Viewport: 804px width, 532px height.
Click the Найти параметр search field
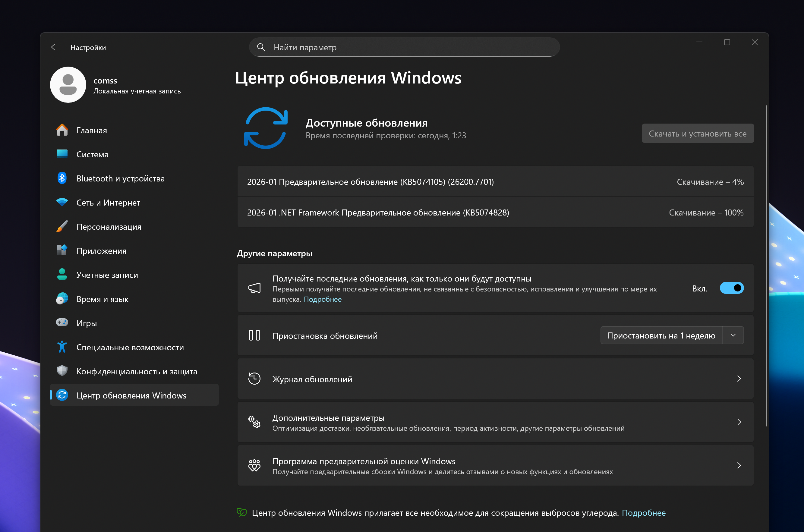point(404,47)
